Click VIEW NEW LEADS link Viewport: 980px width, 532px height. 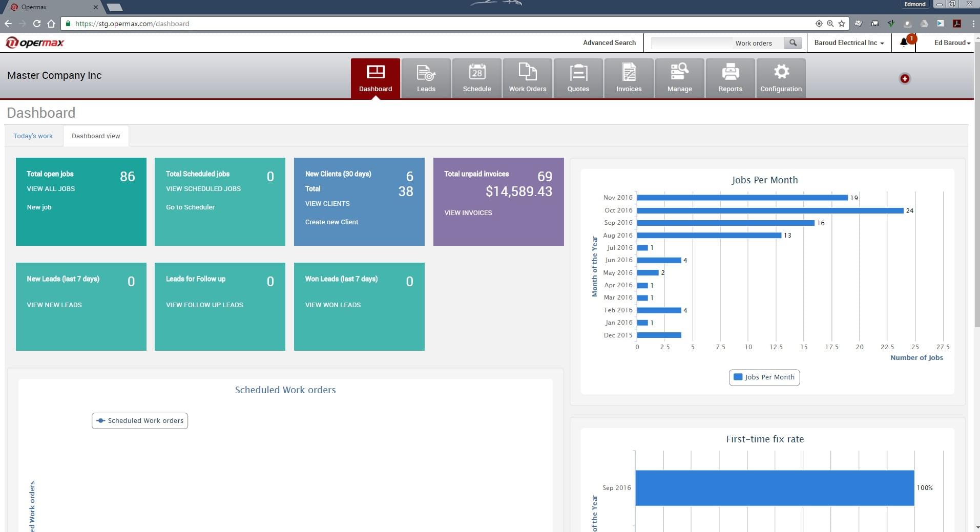point(54,305)
